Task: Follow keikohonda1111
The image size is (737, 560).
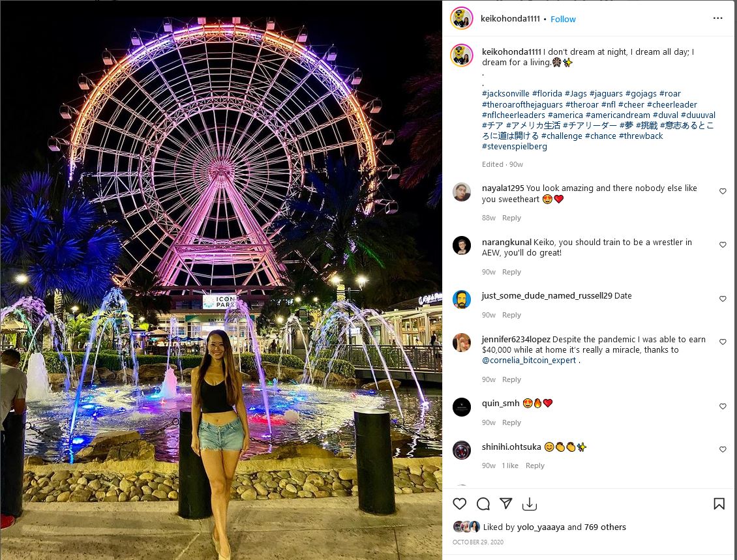Action: click(563, 20)
